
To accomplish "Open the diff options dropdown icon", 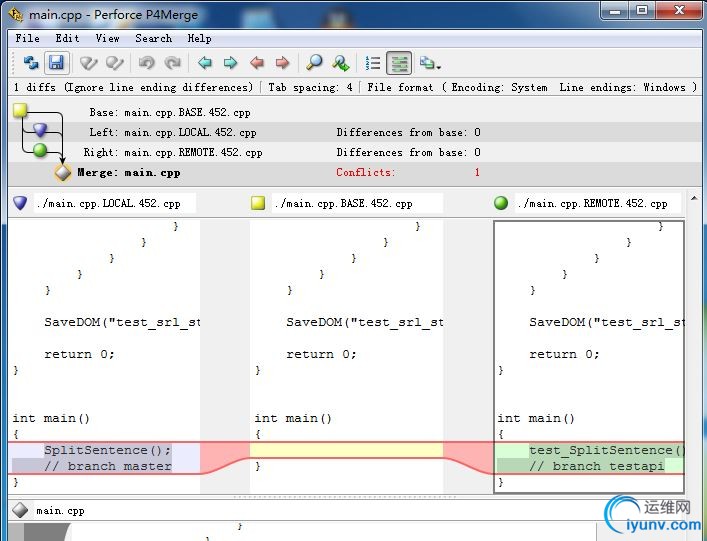I will tap(430, 63).
